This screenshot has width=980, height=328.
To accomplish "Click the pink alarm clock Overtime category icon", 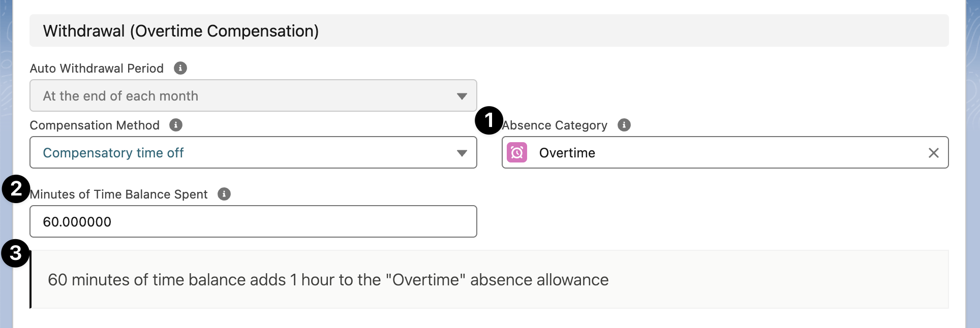I will (x=517, y=152).
